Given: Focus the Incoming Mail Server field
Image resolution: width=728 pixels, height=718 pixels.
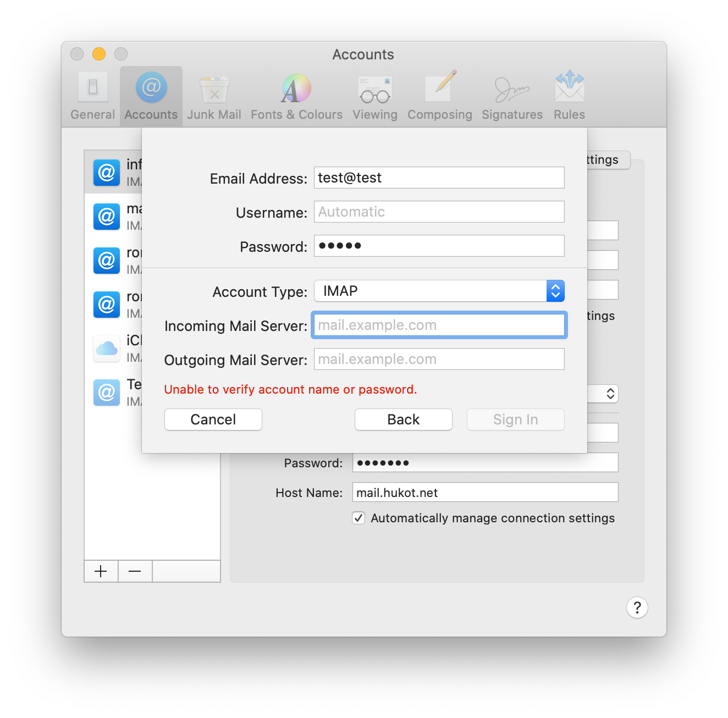Looking at the screenshot, I should point(439,325).
